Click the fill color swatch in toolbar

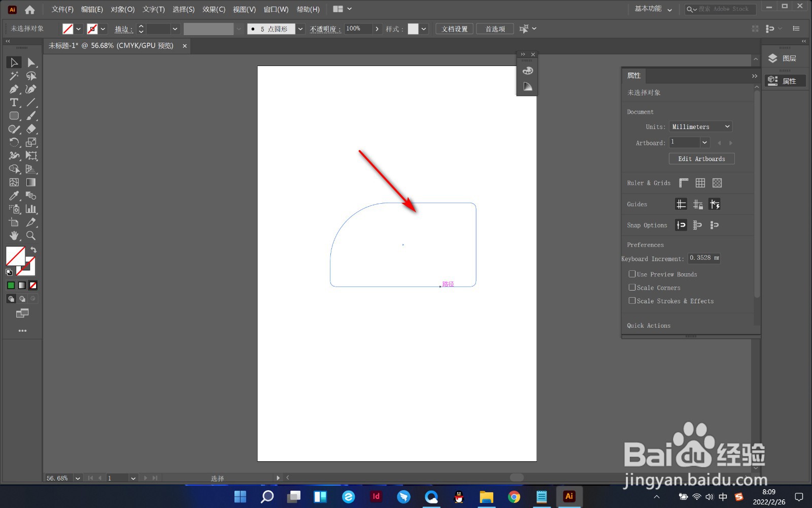tap(15, 257)
